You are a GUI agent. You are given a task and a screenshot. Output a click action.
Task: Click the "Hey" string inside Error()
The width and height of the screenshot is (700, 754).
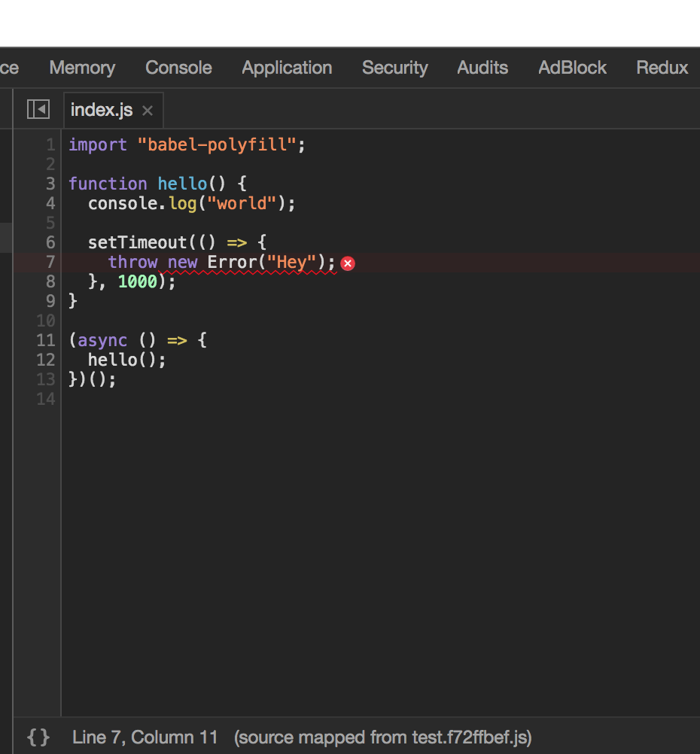(291, 262)
